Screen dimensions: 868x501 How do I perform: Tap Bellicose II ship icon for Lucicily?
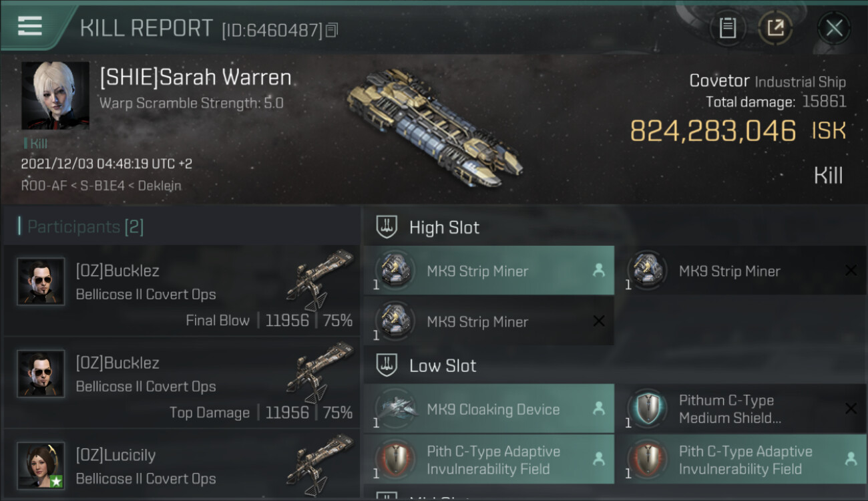[320, 464]
